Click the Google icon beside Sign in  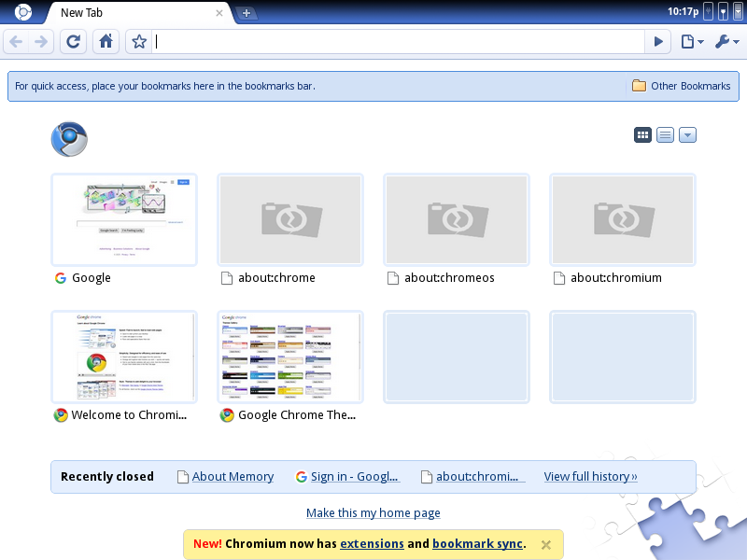pos(301,477)
